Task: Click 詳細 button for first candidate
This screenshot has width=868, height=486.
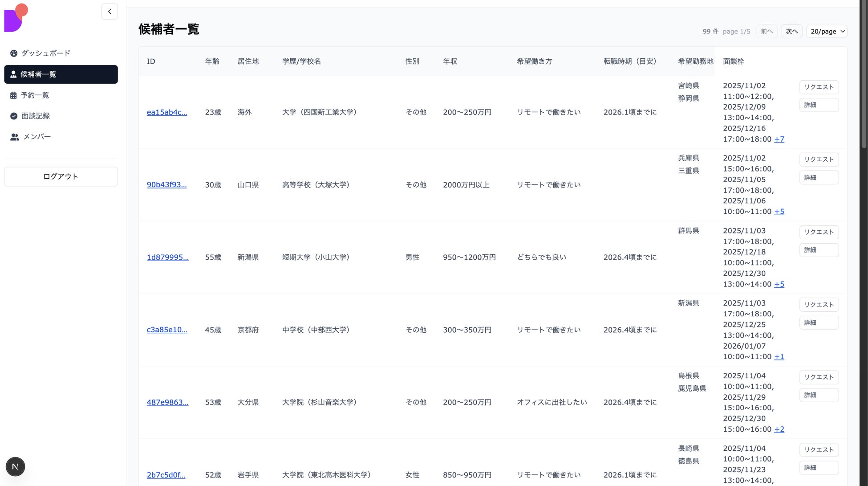Action: click(x=819, y=105)
